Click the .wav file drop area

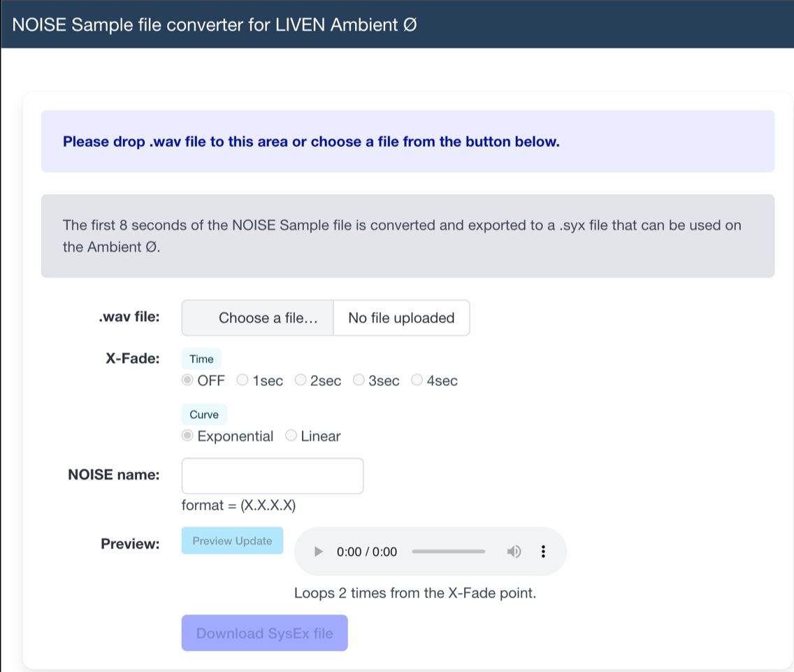(407, 141)
